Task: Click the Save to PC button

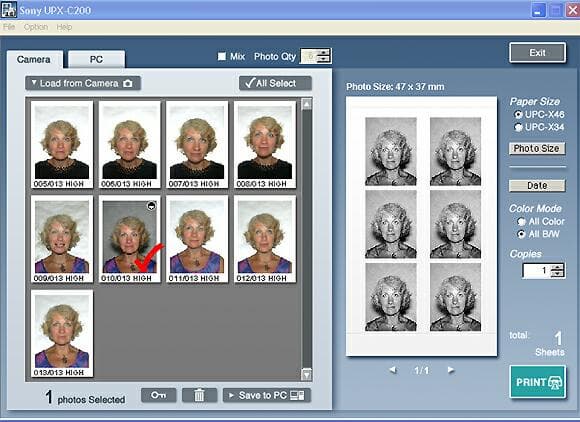Action: click(x=267, y=395)
